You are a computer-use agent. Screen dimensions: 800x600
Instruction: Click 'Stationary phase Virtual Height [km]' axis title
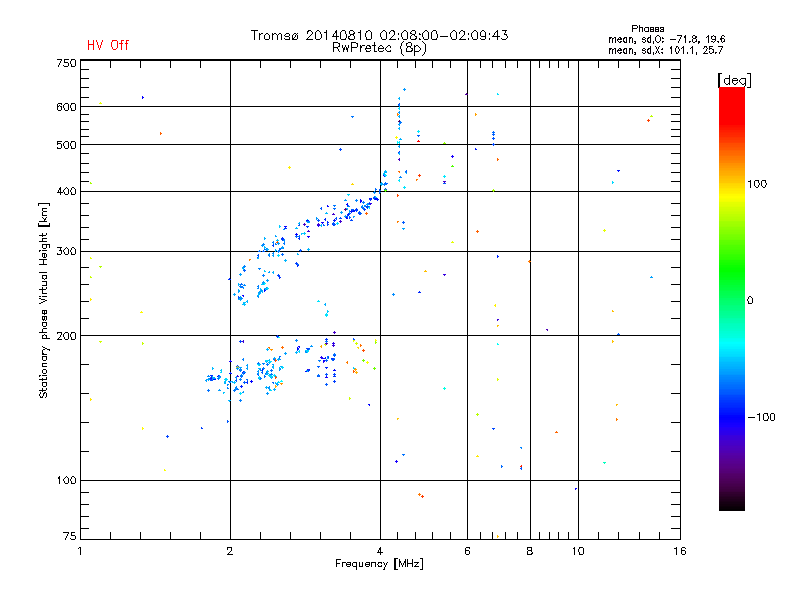[43, 300]
